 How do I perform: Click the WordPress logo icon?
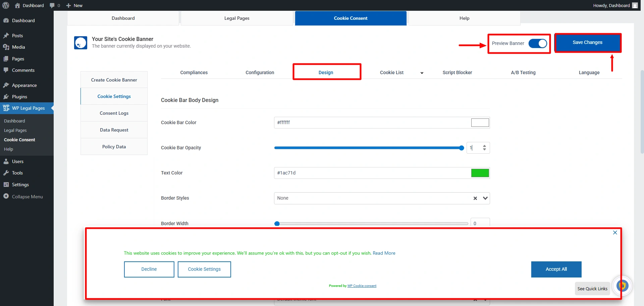pos(6,5)
